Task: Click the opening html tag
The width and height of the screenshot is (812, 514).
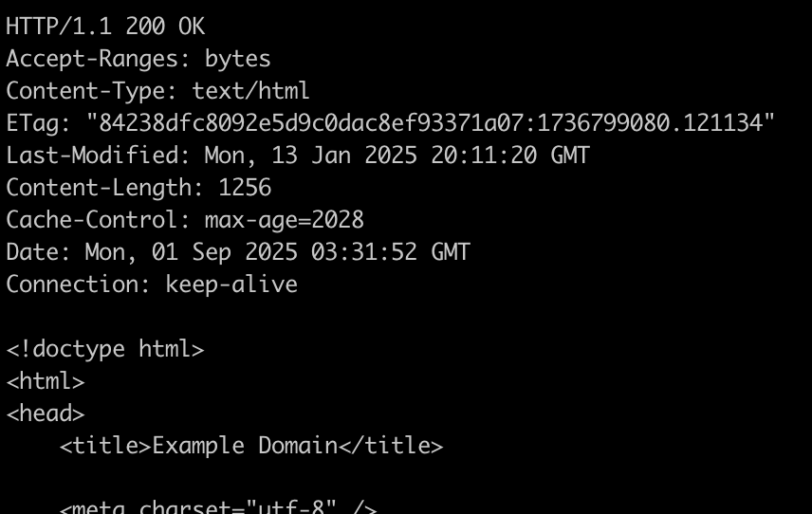Action: click(x=46, y=381)
